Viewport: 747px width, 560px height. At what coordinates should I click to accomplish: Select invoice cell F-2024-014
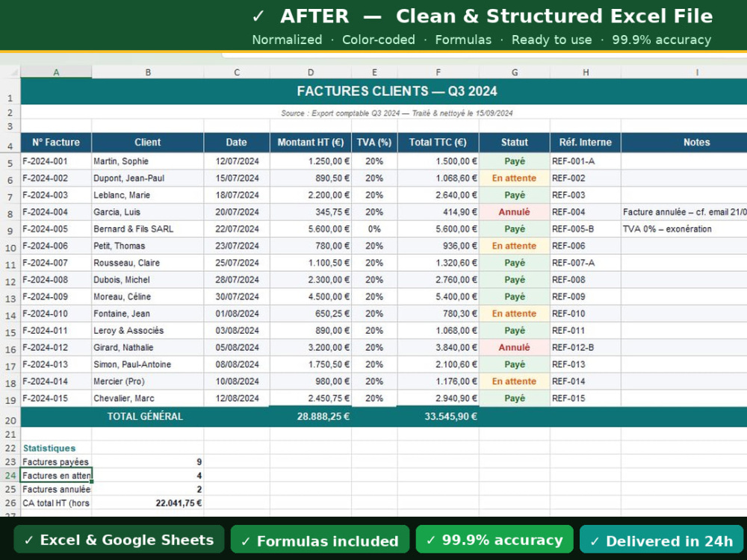pyautogui.click(x=56, y=382)
